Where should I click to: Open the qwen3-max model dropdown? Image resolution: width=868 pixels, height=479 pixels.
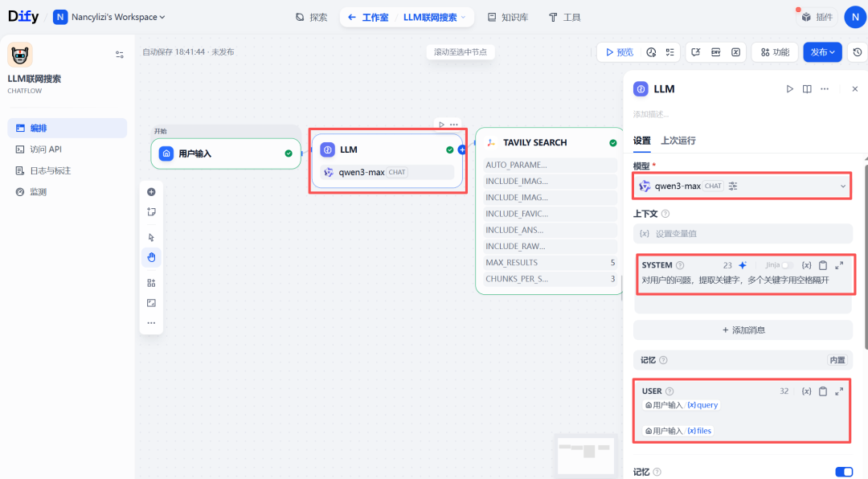tap(743, 186)
